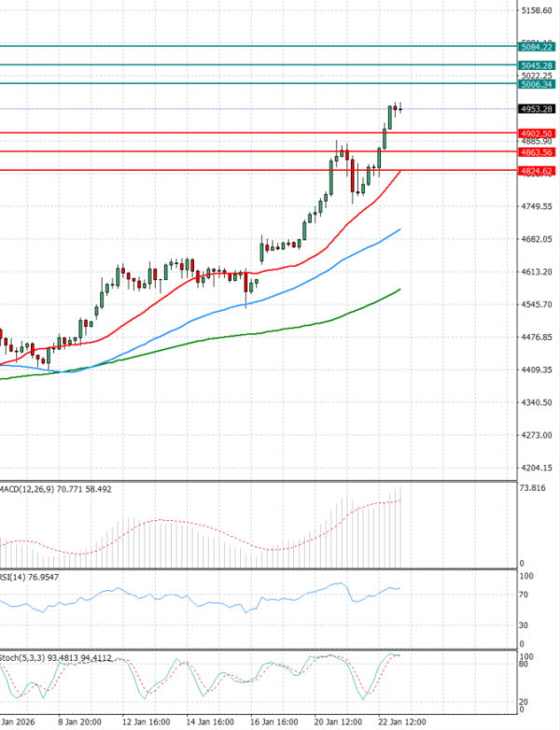Click the 5084.22 teal resistance price label
Image resolution: width=560 pixels, height=730 pixels.
538,47
